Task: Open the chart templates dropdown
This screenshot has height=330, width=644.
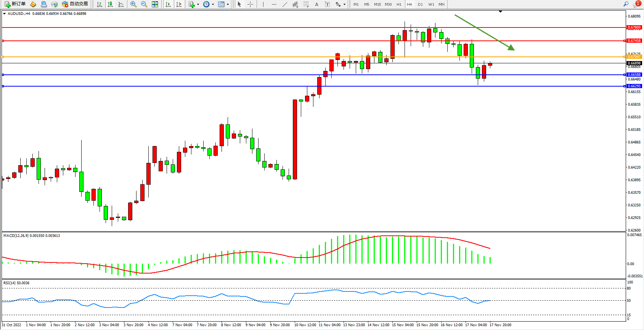Action: [228, 5]
